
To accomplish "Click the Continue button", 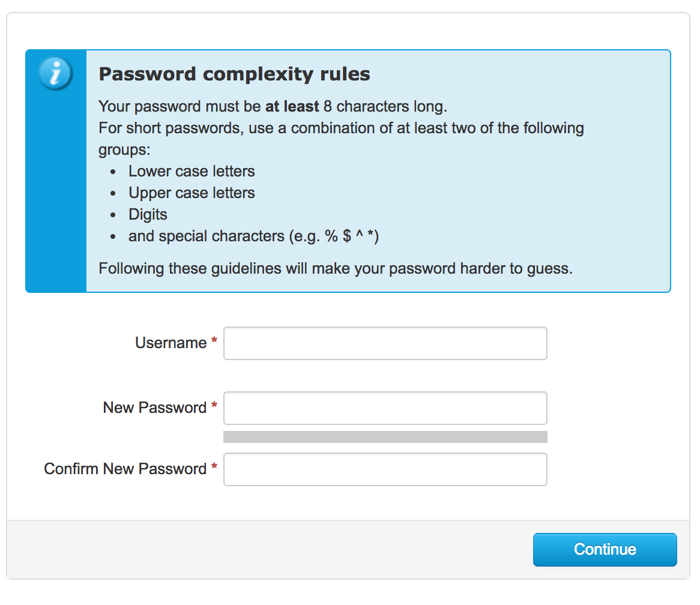I will tap(605, 550).
